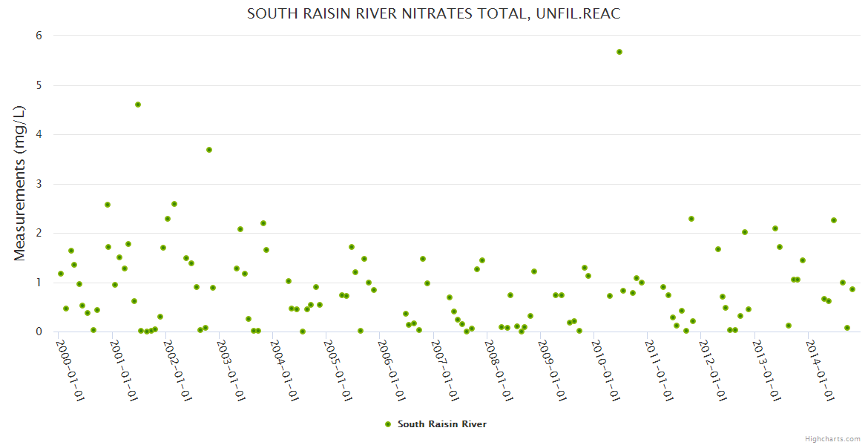
Task: Click the Measurements (mg/L) axis title
Action: pyautogui.click(x=20, y=182)
